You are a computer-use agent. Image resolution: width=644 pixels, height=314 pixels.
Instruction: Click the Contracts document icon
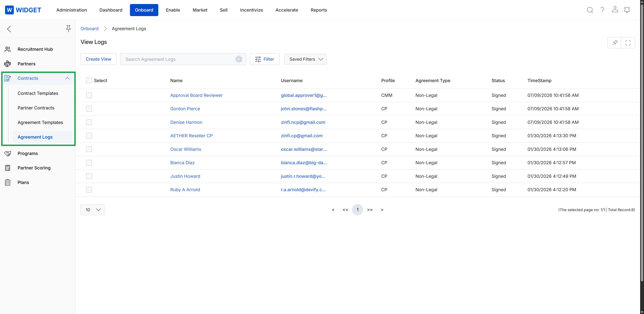coord(8,78)
